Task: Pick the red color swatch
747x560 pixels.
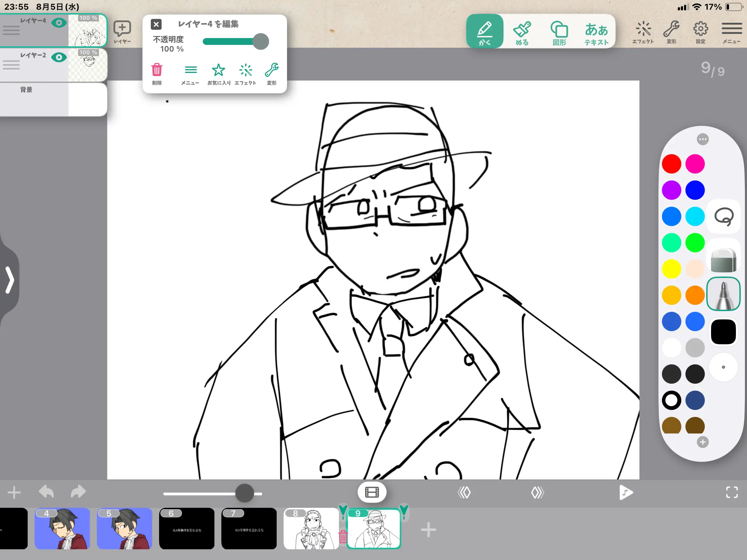Action: 672,164
